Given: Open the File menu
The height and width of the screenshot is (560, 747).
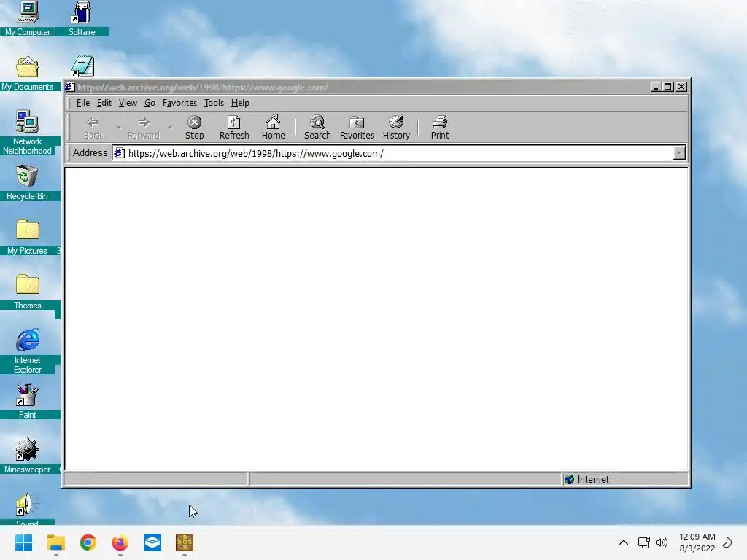Looking at the screenshot, I should tap(83, 103).
